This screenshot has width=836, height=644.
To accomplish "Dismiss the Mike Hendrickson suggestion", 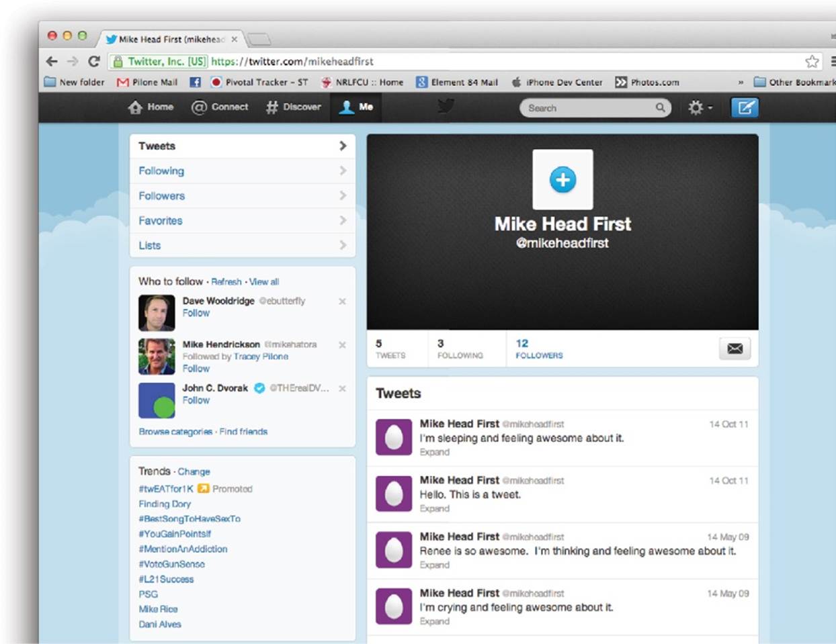I will (x=342, y=344).
